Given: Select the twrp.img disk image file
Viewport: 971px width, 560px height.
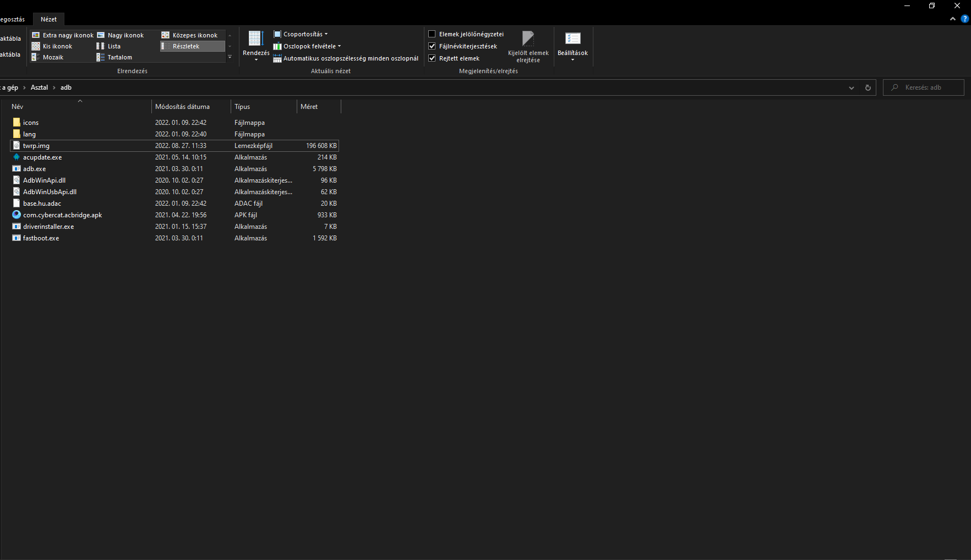Looking at the screenshot, I should (36, 146).
